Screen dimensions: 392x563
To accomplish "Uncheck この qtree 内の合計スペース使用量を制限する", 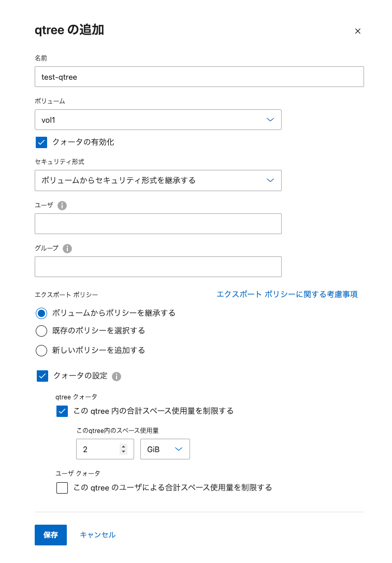I will (62, 411).
